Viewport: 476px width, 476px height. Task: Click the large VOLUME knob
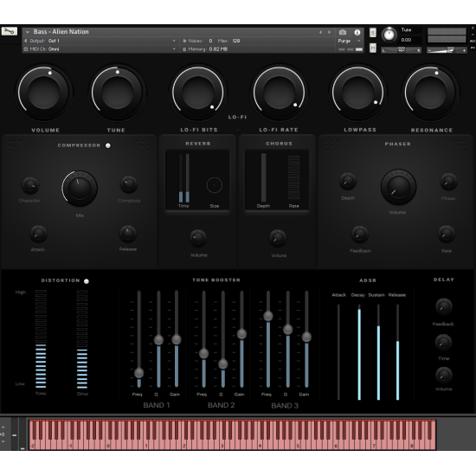point(44,93)
